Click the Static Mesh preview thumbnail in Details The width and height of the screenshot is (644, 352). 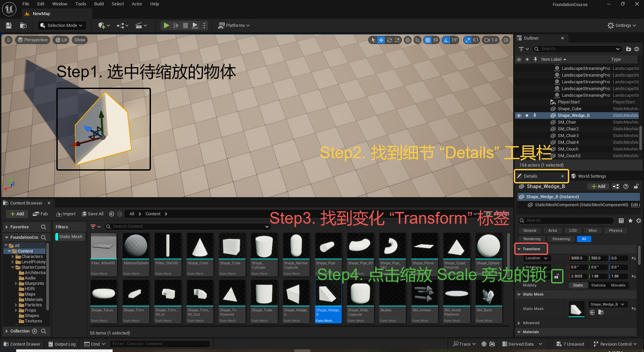click(x=577, y=309)
